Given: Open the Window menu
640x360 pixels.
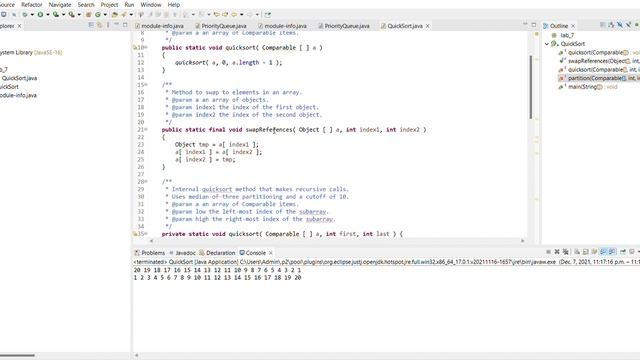Looking at the screenshot, I should pyautogui.click(x=151, y=4).
